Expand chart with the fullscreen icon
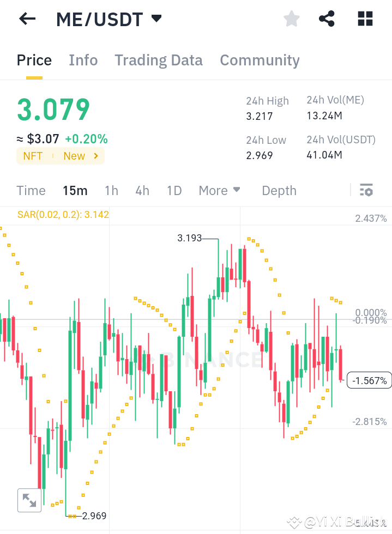This screenshot has width=392, height=534. coord(29,500)
